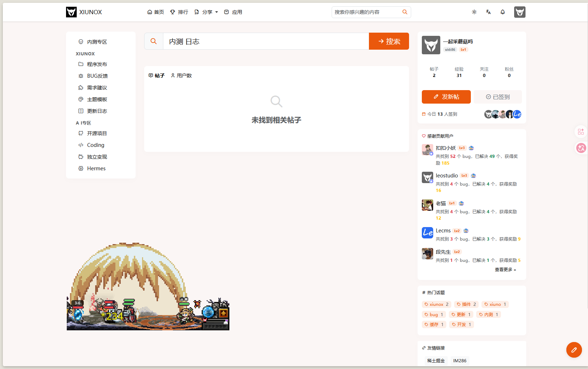Image resolution: width=588 pixels, height=369 pixels.
Task: Click the 查看更多 » link
Action: 505,270
